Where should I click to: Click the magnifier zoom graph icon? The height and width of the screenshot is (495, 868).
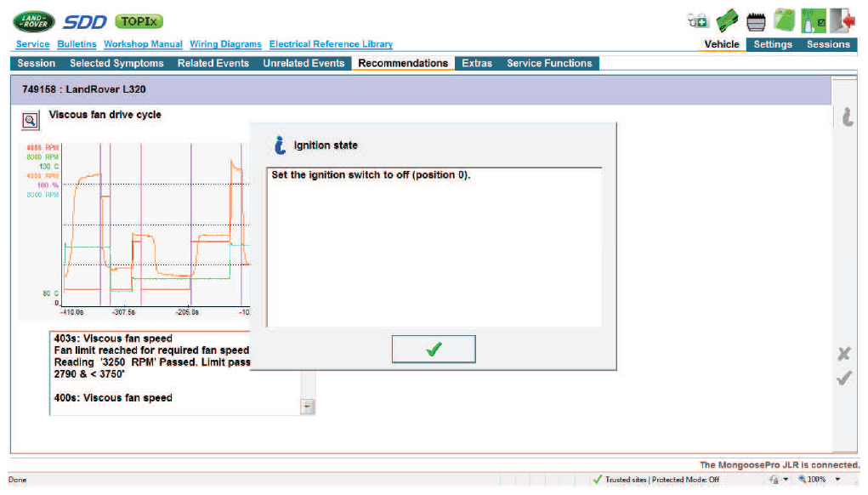click(x=31, y=120)
